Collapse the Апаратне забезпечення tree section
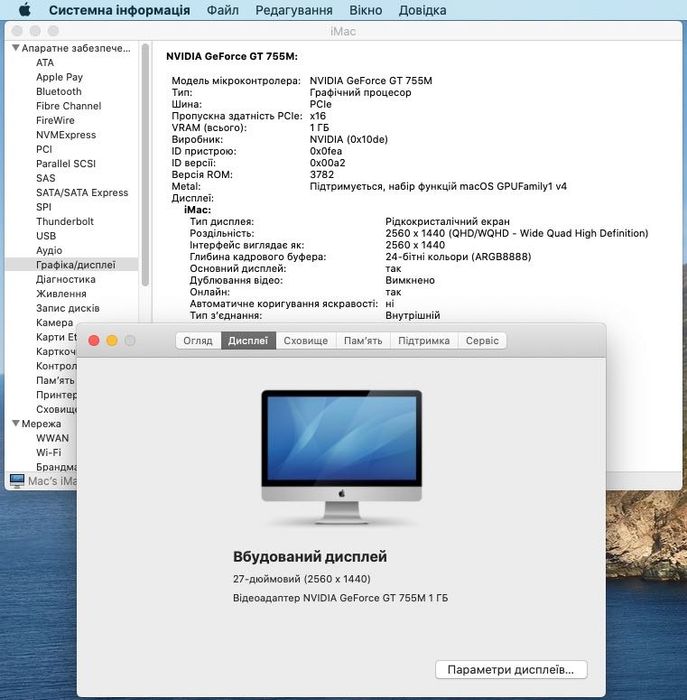 (x=16, y=47)
